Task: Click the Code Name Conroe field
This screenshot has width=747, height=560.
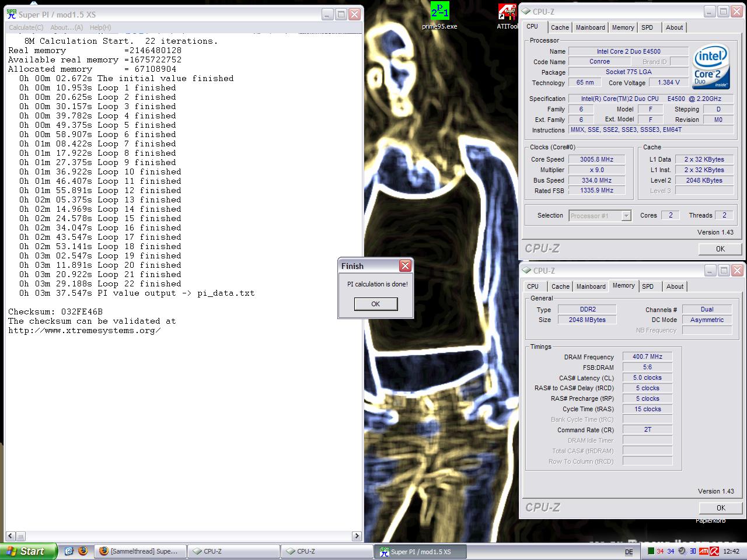Action: click(599, 61)
